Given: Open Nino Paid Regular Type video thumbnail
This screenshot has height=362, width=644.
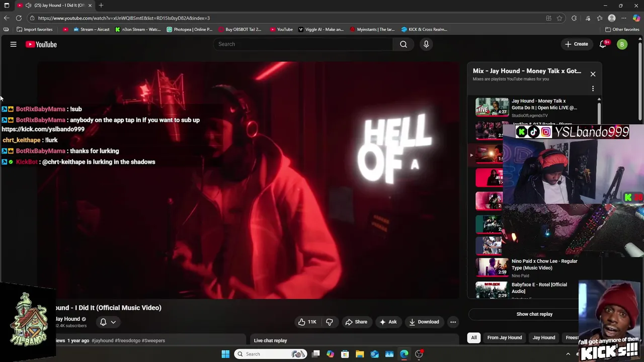Looking at the screenshot, I should coord(492,266).
